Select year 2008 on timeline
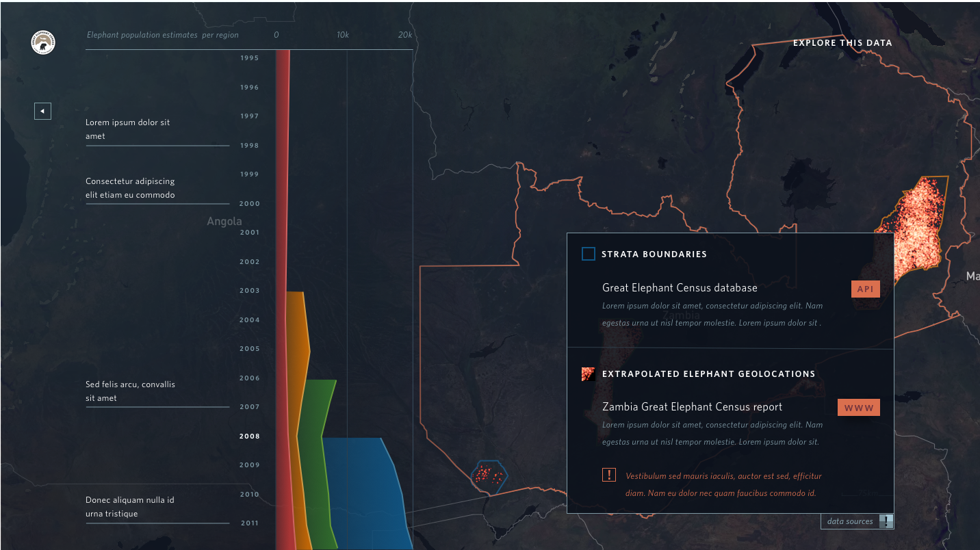Viewport: 980px width, 550px height. pos(249,436)
